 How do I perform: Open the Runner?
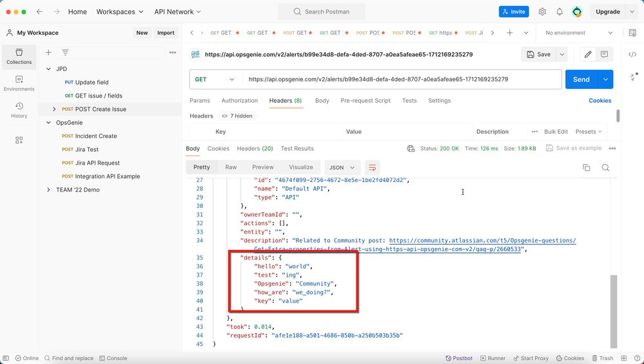[493, 358]
